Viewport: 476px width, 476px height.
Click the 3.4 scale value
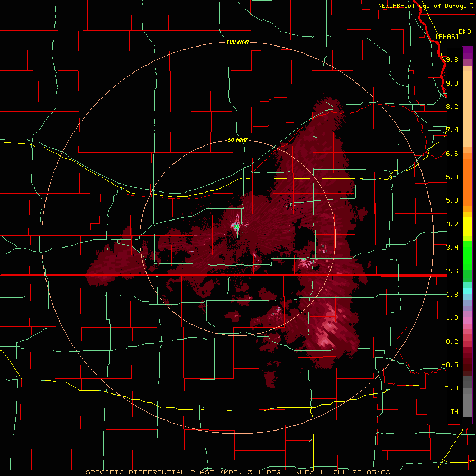(452, 248)
